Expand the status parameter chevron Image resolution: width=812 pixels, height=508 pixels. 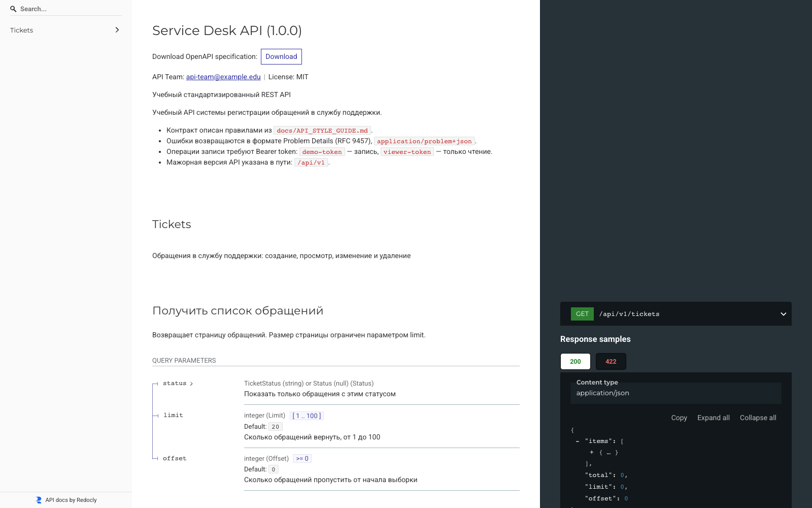click(x=191, y=384)
